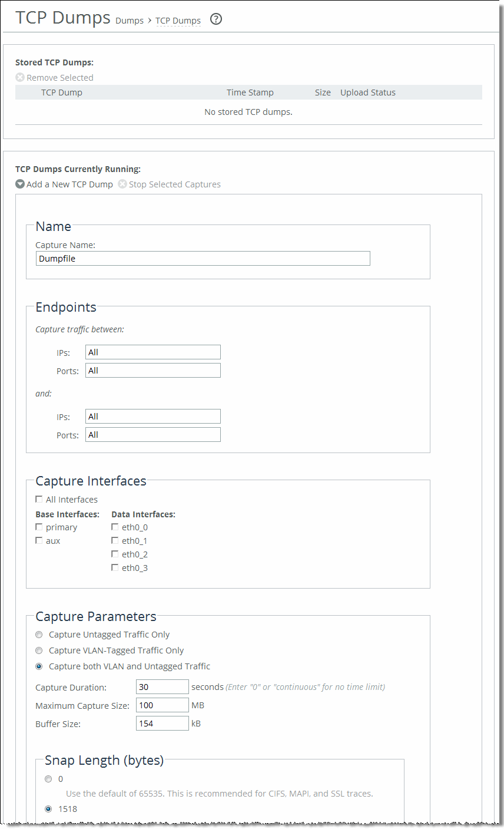The image size is (504, 829).
Task: Check the primary base interface
Action: pos(39,527)
